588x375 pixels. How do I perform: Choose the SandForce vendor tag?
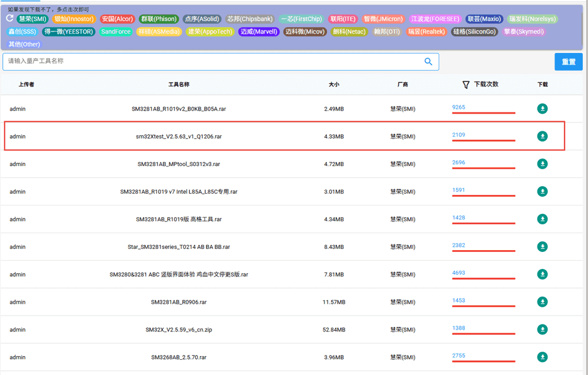click(116, 32)
